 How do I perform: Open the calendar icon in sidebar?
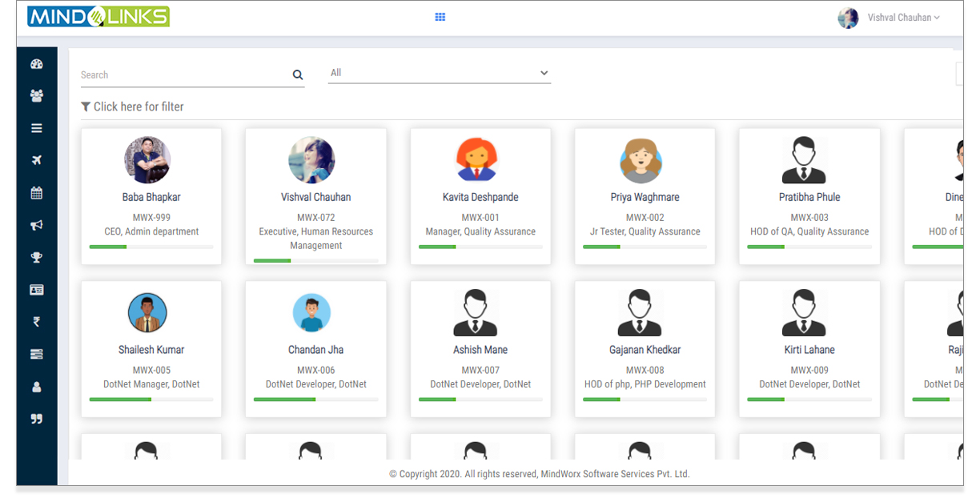click(36, 193)
